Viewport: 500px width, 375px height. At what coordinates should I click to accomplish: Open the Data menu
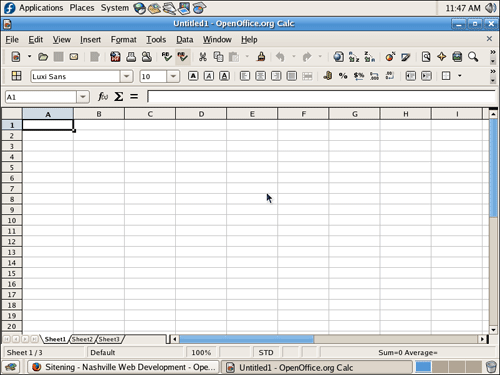click(184, 40)
